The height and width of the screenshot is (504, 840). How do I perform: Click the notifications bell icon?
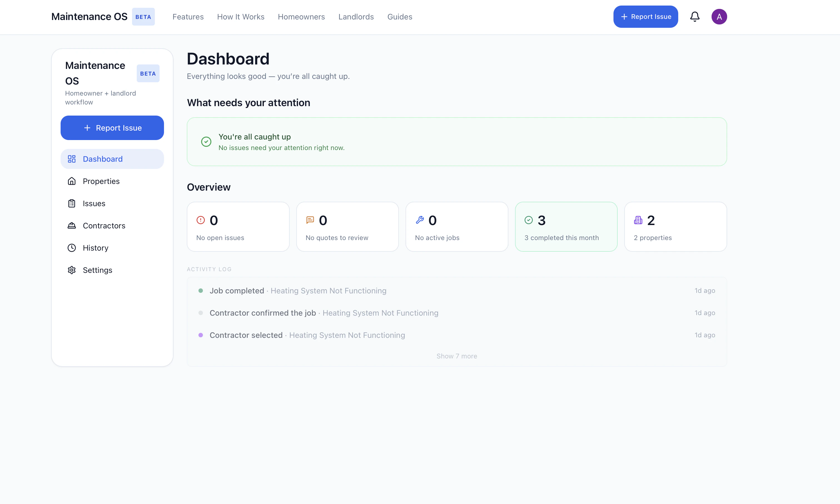pyautogui.click(x=695, y=17)
